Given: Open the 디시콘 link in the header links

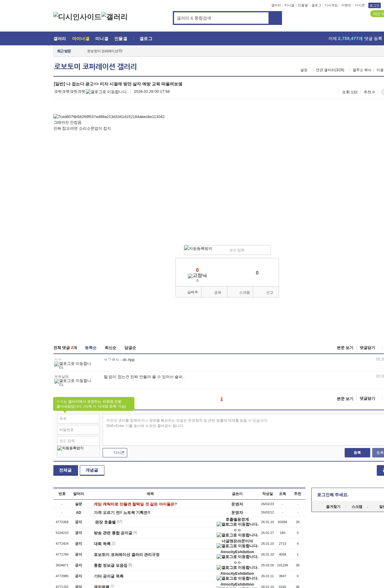Looking at the screenshot, I should [360, 5].
